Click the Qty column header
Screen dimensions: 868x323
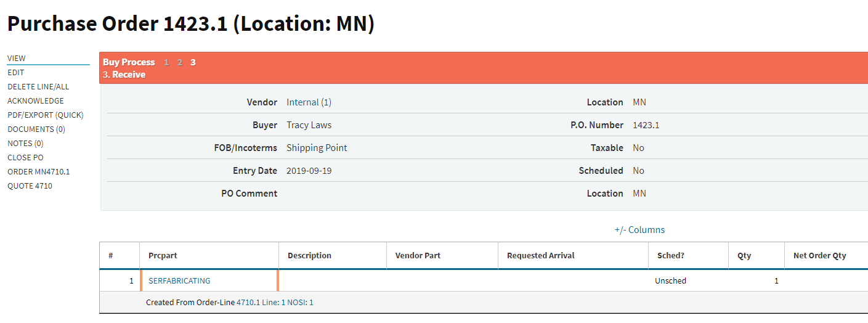pos(744,256)
